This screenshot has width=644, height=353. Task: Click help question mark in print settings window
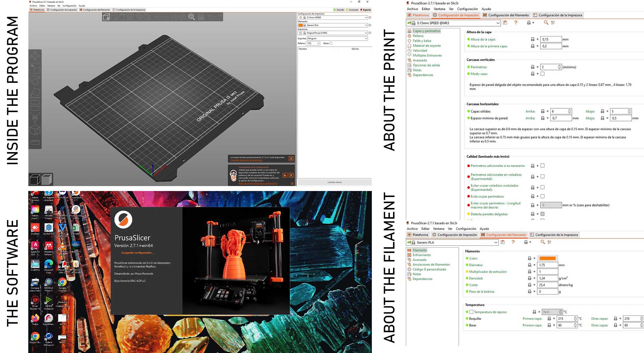pos(516,23)
